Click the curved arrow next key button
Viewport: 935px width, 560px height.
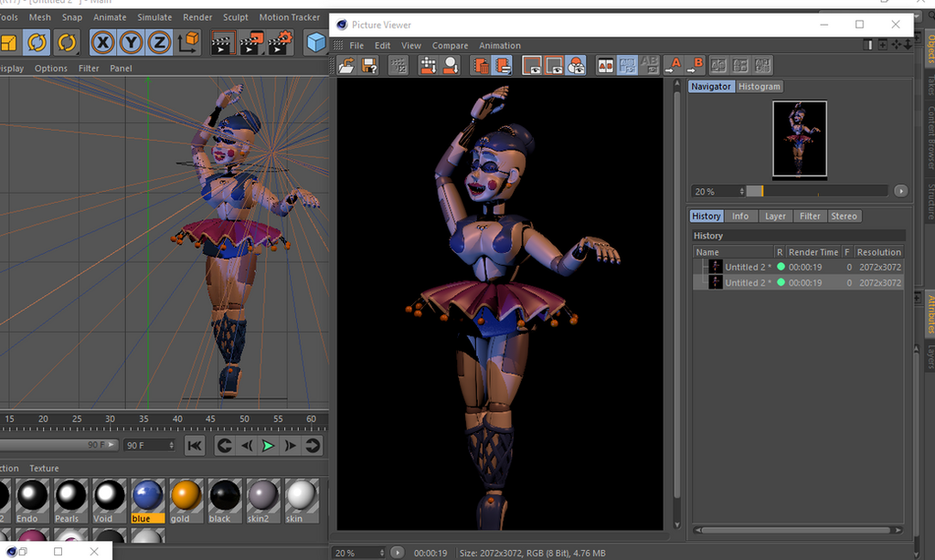click(x=313, y=446)
